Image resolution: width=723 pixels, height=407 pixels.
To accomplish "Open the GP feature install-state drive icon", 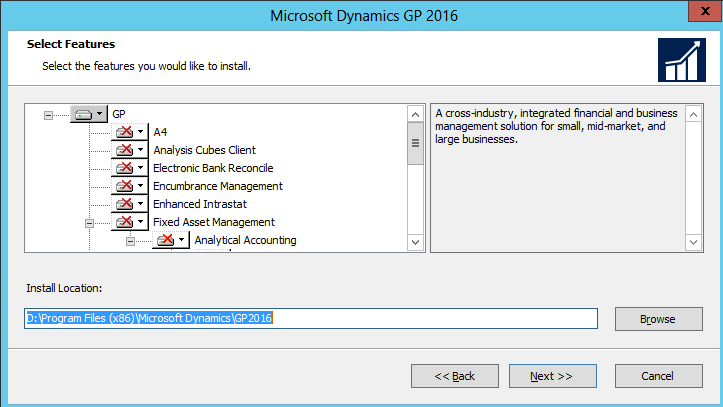I will coord(89,114).
